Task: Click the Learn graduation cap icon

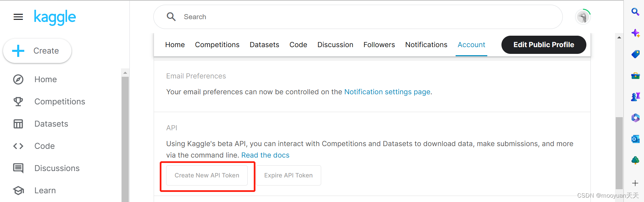Action: [18, 191]
